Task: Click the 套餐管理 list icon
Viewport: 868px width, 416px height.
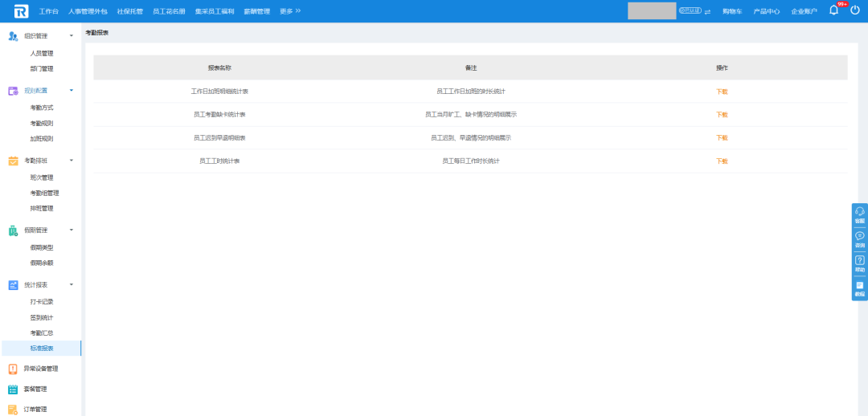Action: pyautogui.click(x=14, y=389)
